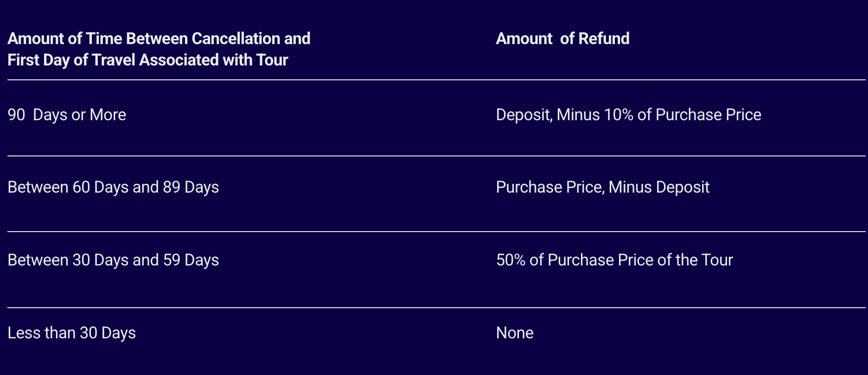This screenshot has height=375, width=868.
Task: Click the "Between 60 Days and 89 Days" cell
Action: click(113, 187)
